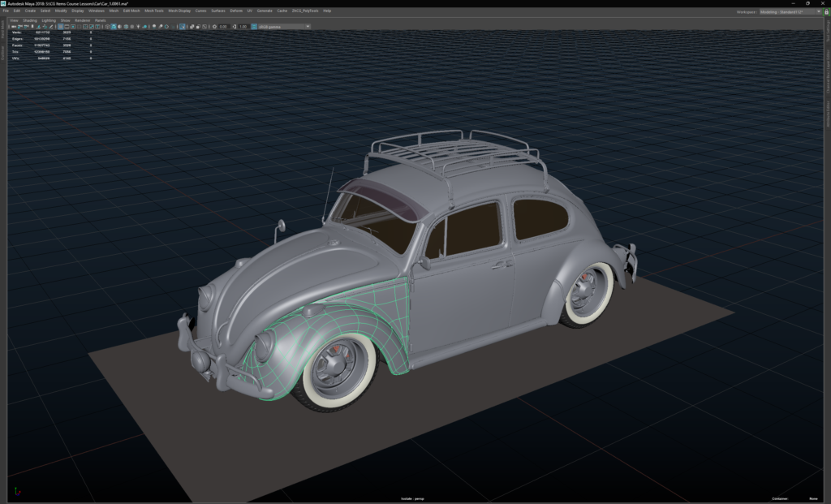The width and height of the screenshot is (831, 504).
Task: Click the exposure control button
Action: click(x=214, y=26)
